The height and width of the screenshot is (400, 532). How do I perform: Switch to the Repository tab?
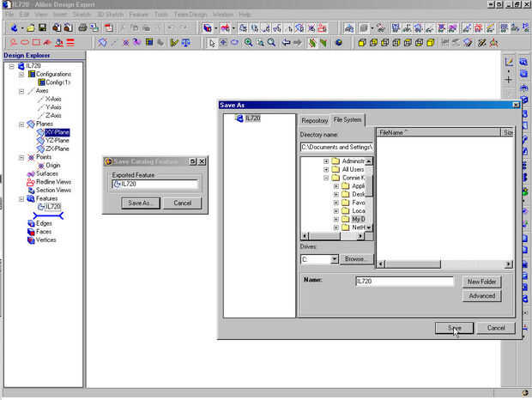[x=315, y=120]
